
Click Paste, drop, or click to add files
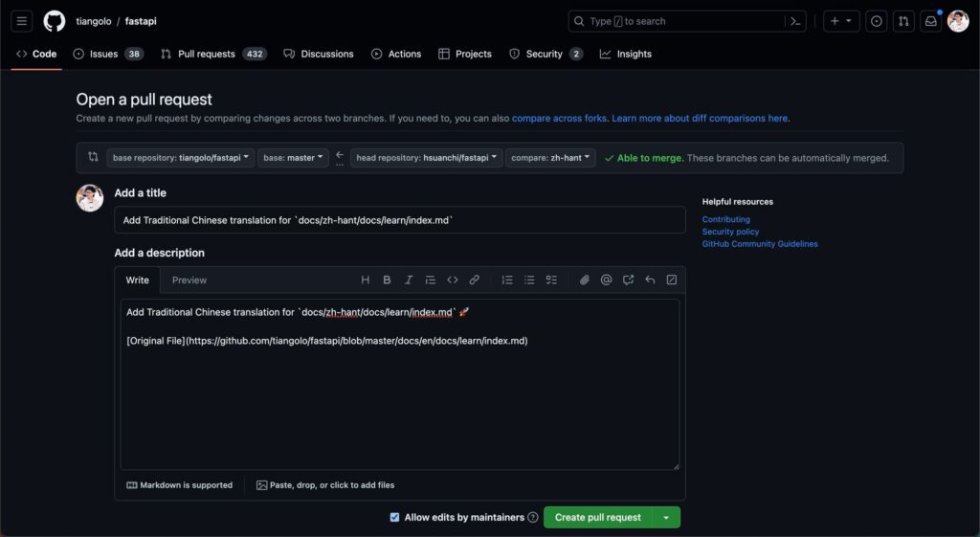(325, 485)
